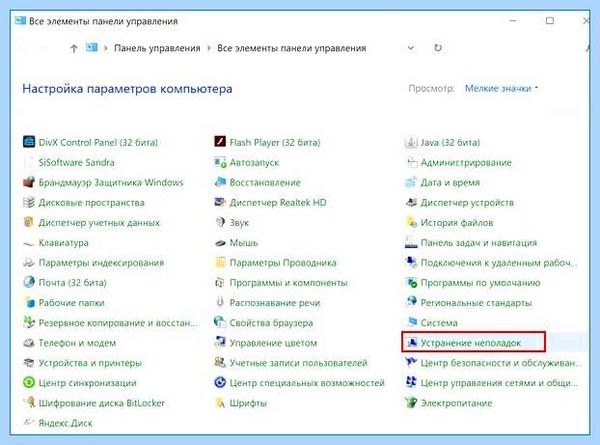Open Яндекс.Диск link
600x445 pixels.
(65, 423)
